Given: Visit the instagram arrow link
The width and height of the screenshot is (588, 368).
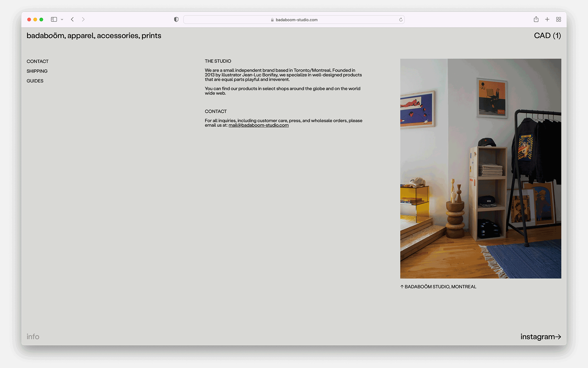Looking at the screenshot, I should [x=541, y=336].
